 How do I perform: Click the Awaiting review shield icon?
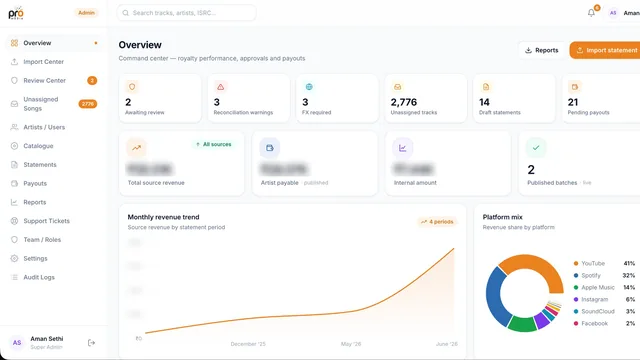tap(132, 87)
